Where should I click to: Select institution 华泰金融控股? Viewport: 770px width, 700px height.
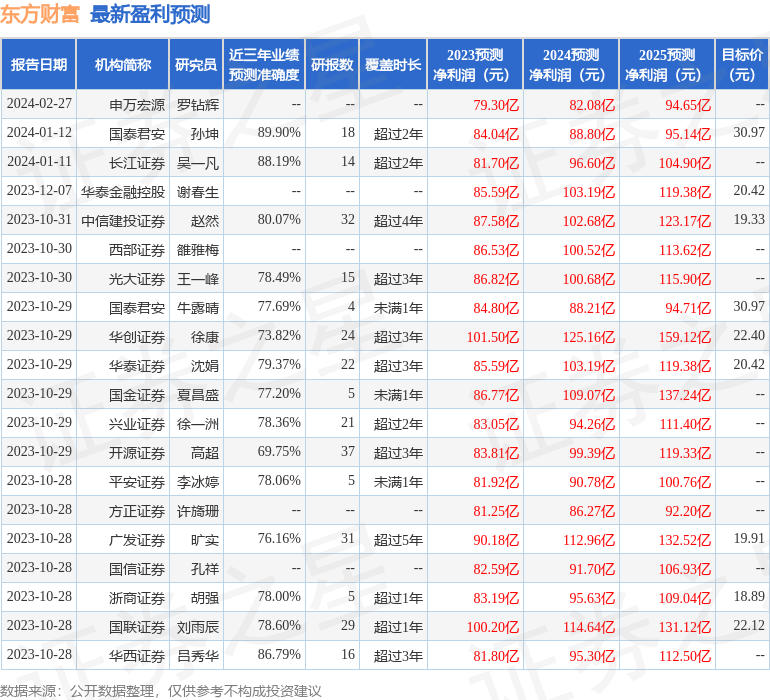tap(123, 192)
